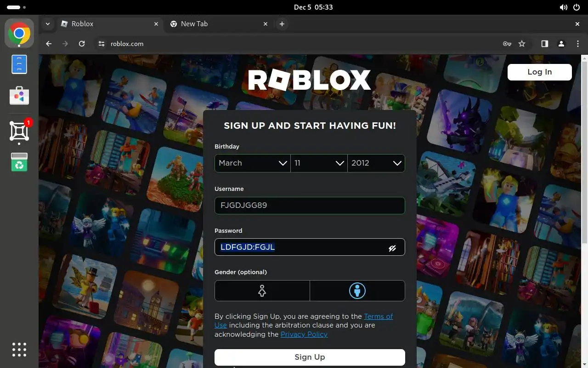Image resolution: width=588 pixels, height=368 pixels.
Task: Switch to the New Tab tab
Action: point(219,24)
